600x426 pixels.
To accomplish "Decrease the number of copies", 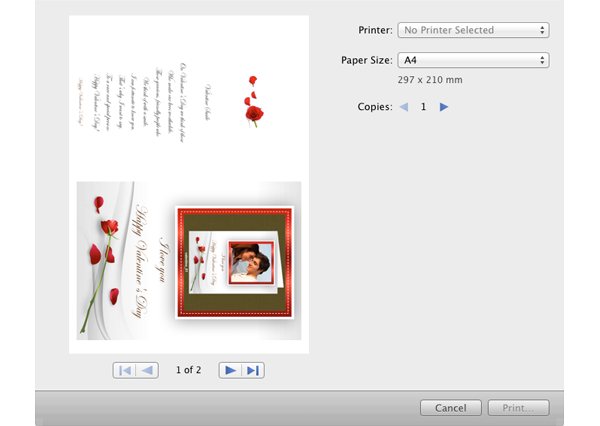I will (x=404, y=106).
